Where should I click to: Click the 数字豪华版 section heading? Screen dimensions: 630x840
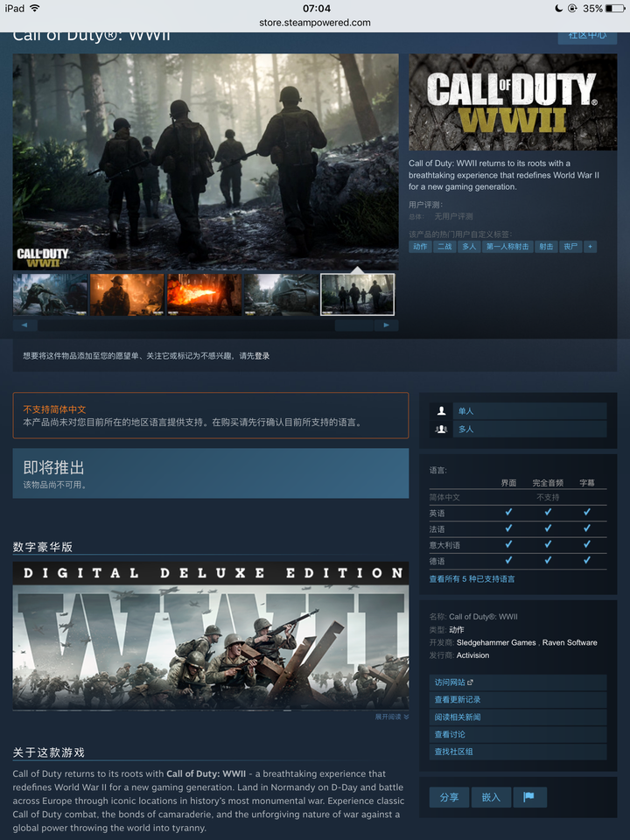[42, 546]
